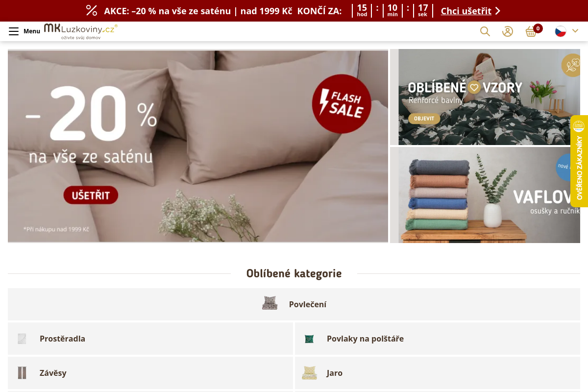588x392 pixels.
Task: Open the hamburger Menu icon
Action: click(14, 31)
